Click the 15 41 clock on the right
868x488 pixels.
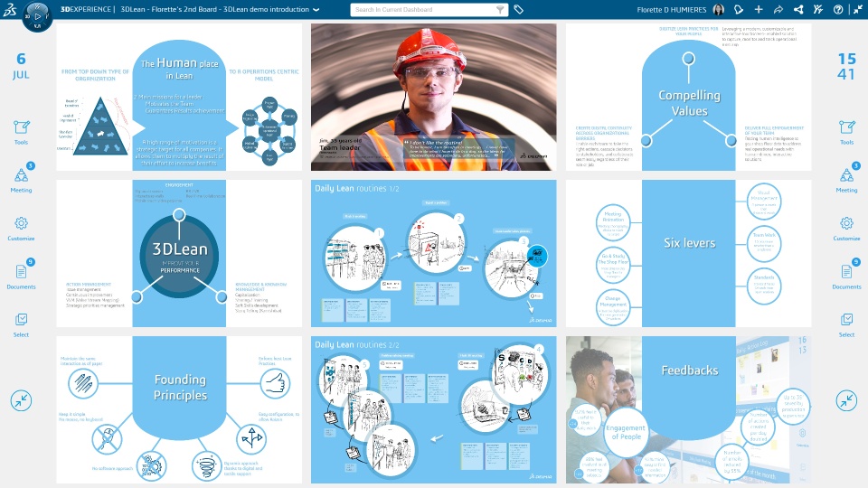[x=846, y=66]
